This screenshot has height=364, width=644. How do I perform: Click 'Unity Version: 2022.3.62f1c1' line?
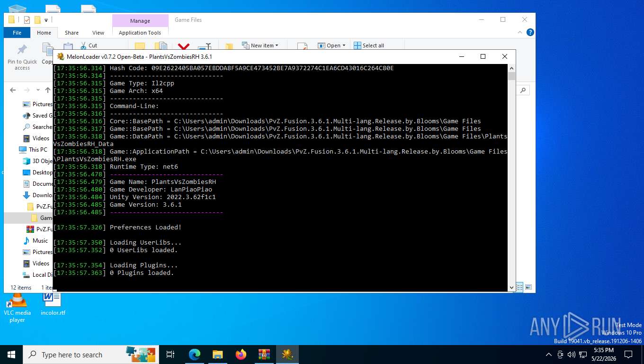[x=163, y=197]
